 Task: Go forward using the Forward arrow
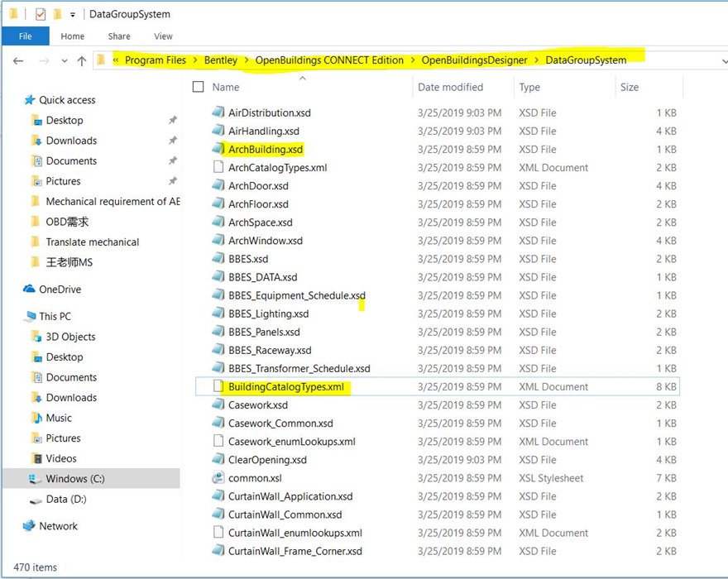pos(44,61)
